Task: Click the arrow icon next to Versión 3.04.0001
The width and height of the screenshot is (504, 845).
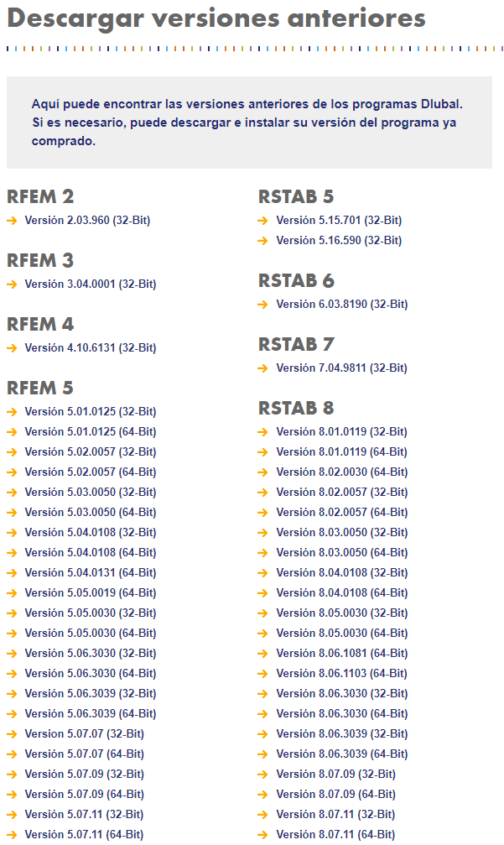Action: click(12, 285)
